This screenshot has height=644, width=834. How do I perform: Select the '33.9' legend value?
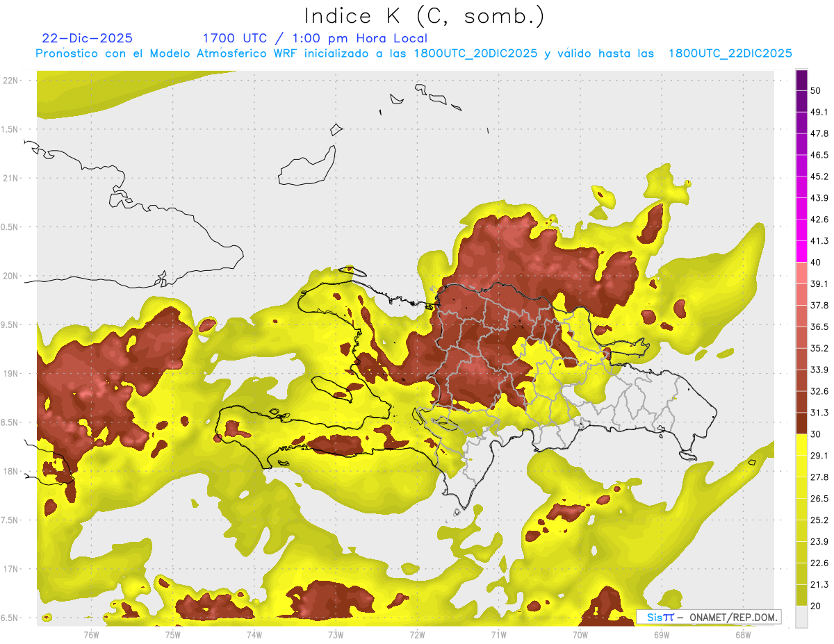[x=819, y=370]
